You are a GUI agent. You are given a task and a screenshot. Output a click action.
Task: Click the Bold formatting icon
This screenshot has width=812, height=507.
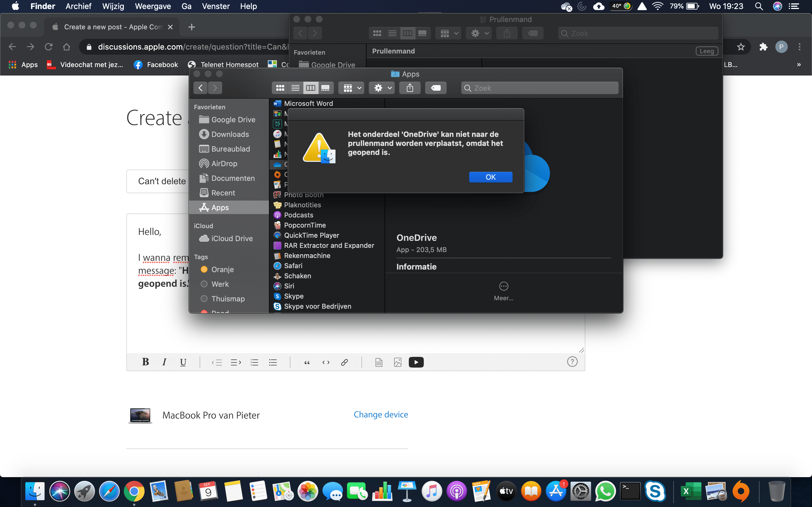click(145, 362)
